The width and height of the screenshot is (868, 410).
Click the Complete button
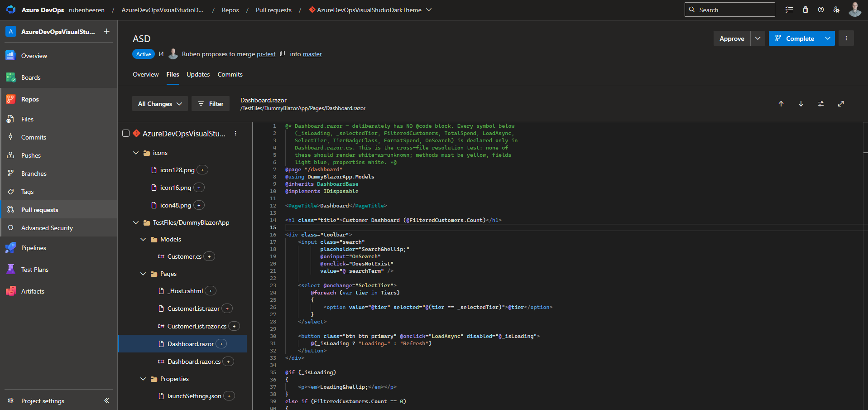click(795, 39)
